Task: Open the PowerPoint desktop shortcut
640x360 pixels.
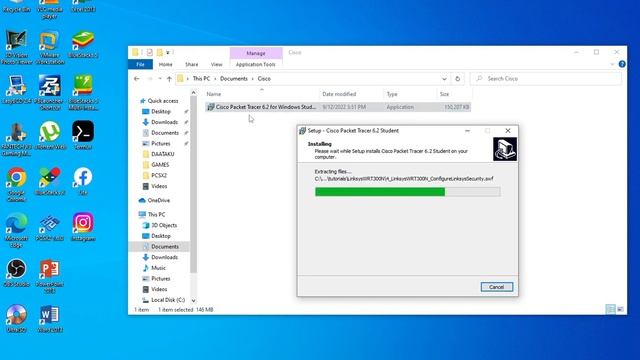Action: 50,276
